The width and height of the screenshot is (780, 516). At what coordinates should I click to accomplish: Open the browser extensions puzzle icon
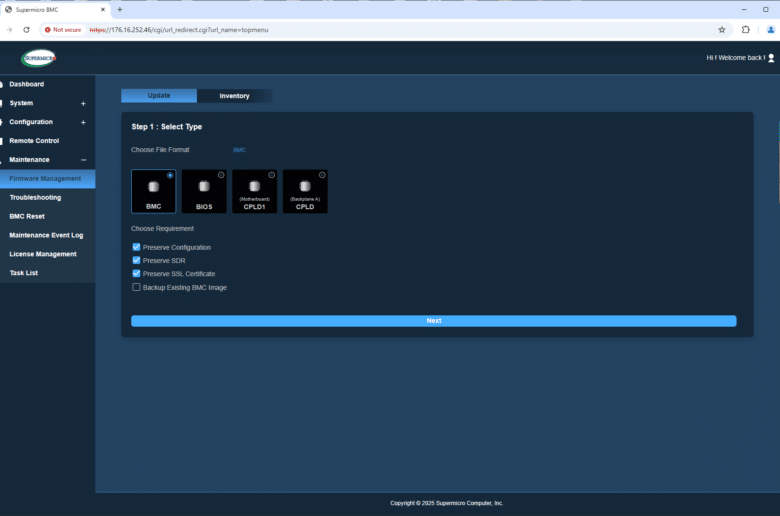pos(745,30)
